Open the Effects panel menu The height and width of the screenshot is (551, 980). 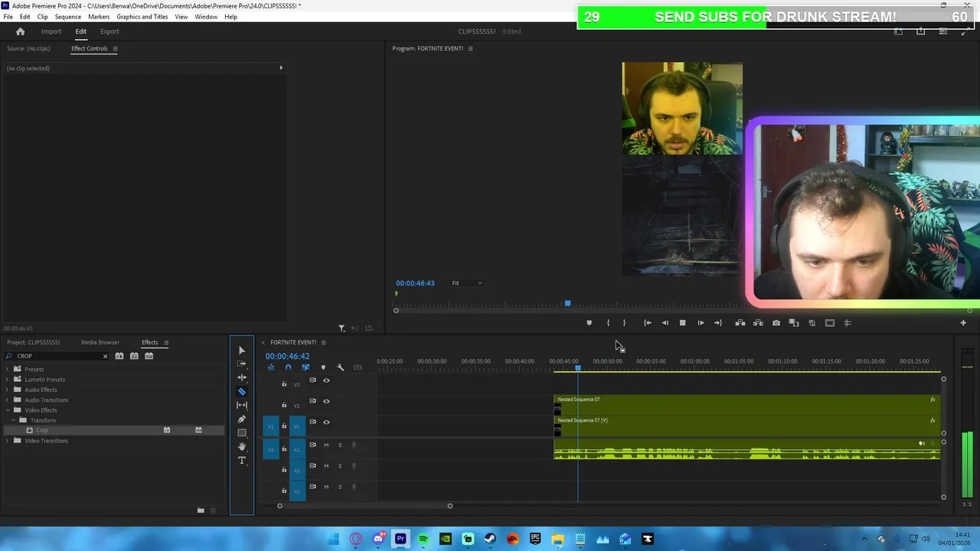click(166, 343)
